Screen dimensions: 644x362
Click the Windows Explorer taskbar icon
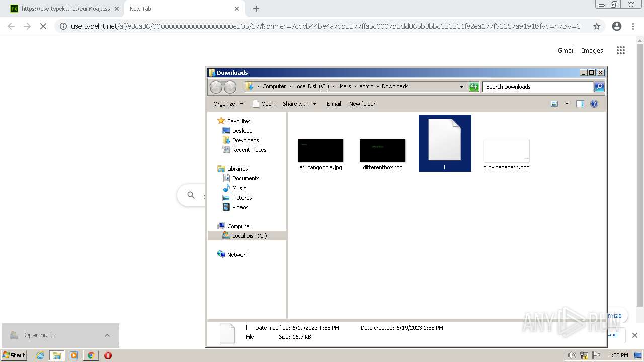point(57,355)
